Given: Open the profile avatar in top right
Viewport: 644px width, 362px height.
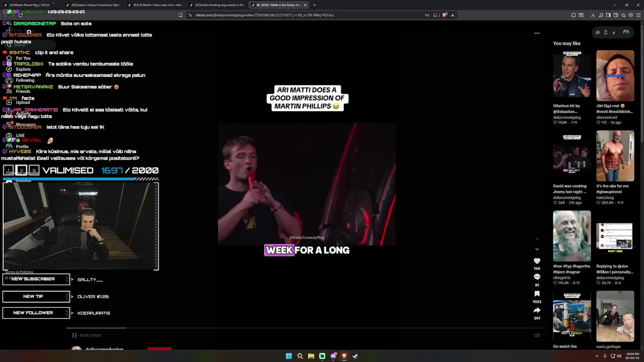Looking at the screenshot, I should [626, 32].
